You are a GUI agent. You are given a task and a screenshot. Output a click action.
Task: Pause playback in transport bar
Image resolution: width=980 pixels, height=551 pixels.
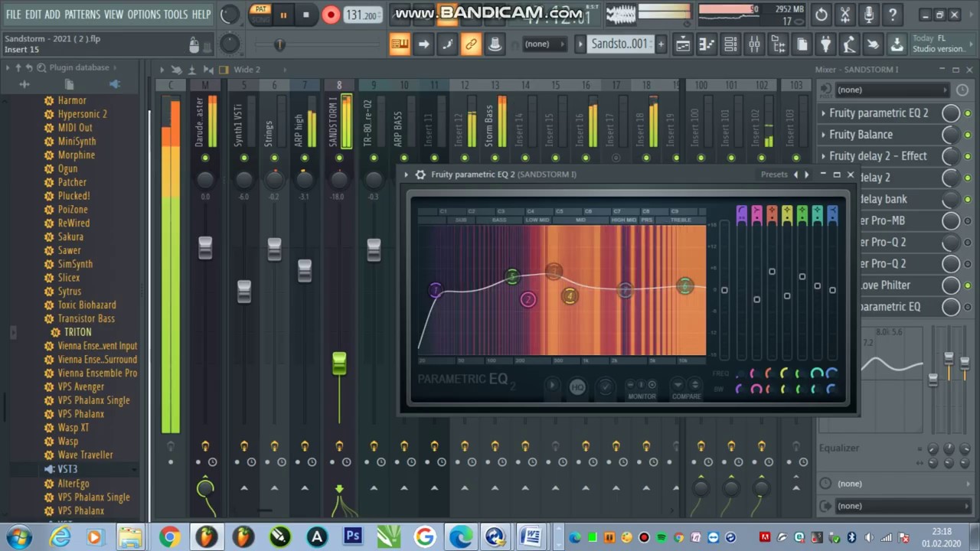(283, 15)
